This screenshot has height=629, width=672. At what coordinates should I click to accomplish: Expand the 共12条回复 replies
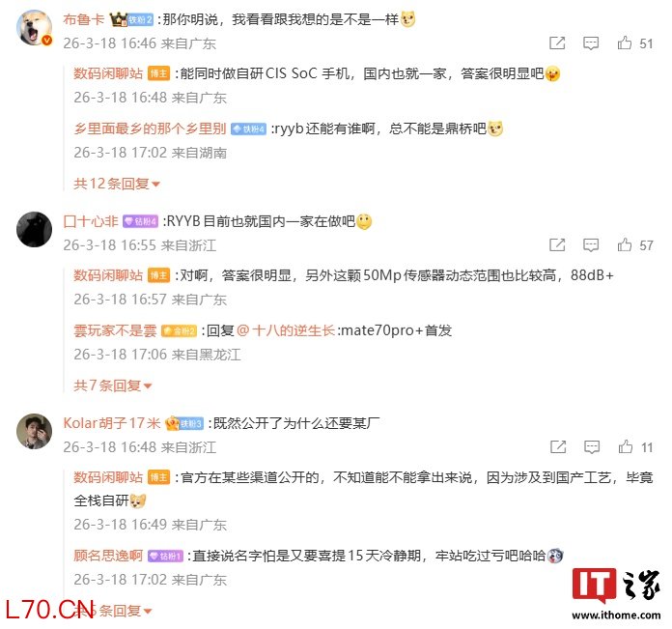click(117, 184)
